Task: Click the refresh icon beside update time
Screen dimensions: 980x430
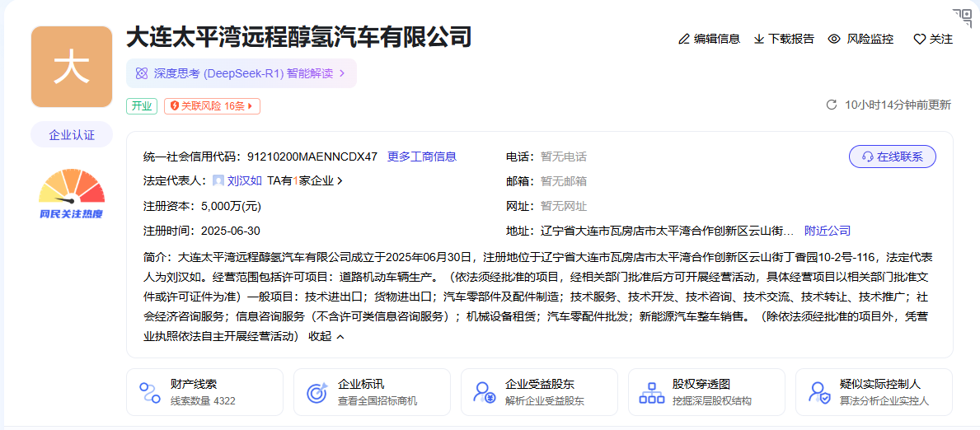Action: tap(832, 105)
